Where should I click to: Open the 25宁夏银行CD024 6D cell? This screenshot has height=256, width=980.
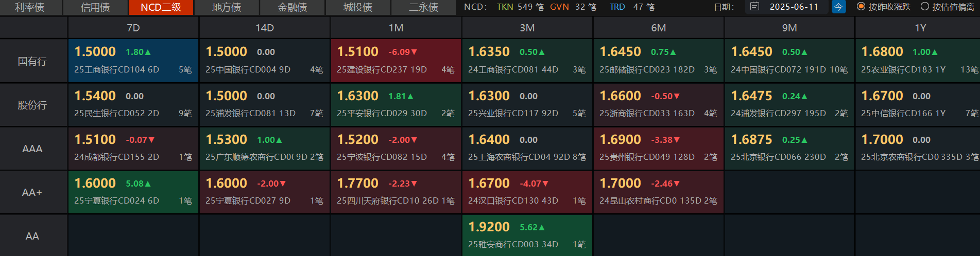(133, 192)
